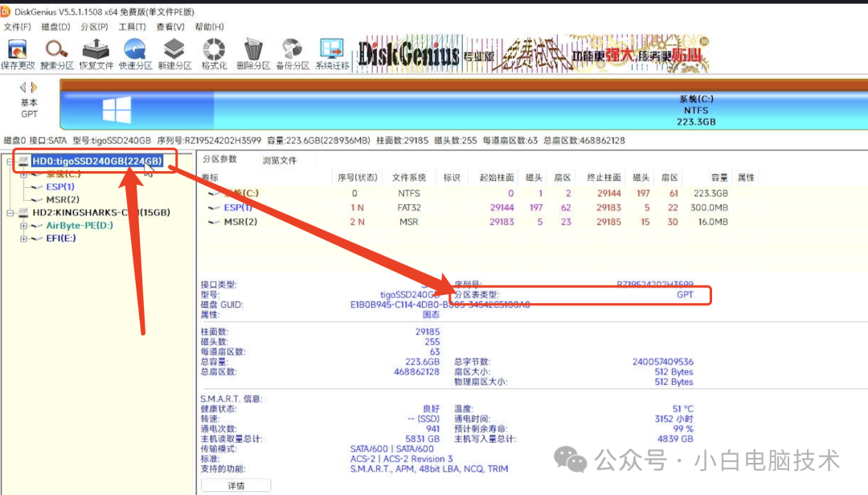868x495 pixels.
Task: Click the 5831 GB host reads value
Action: tap(423, 439)
